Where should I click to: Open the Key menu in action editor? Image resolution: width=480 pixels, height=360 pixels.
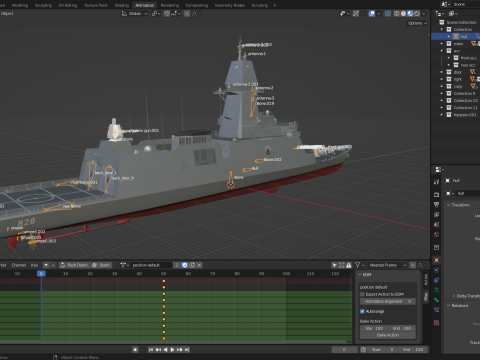[x=34, y=265]
